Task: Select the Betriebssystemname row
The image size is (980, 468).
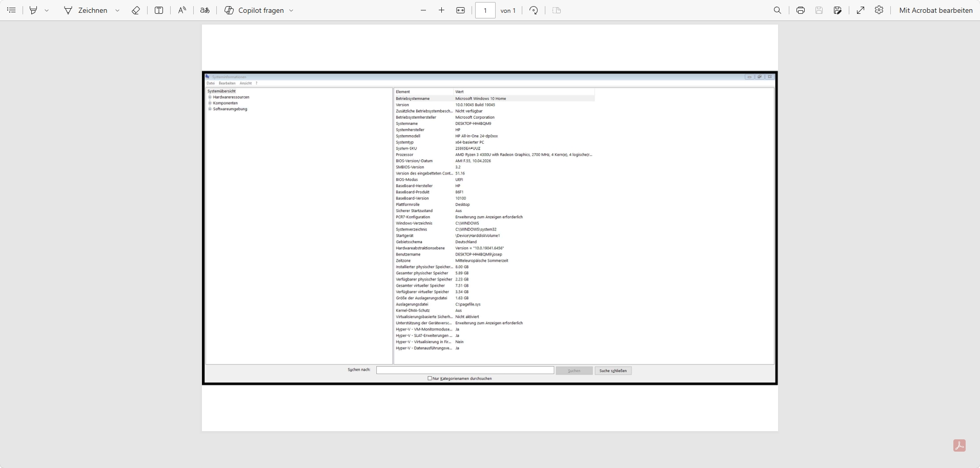Action: click(495, 98)
